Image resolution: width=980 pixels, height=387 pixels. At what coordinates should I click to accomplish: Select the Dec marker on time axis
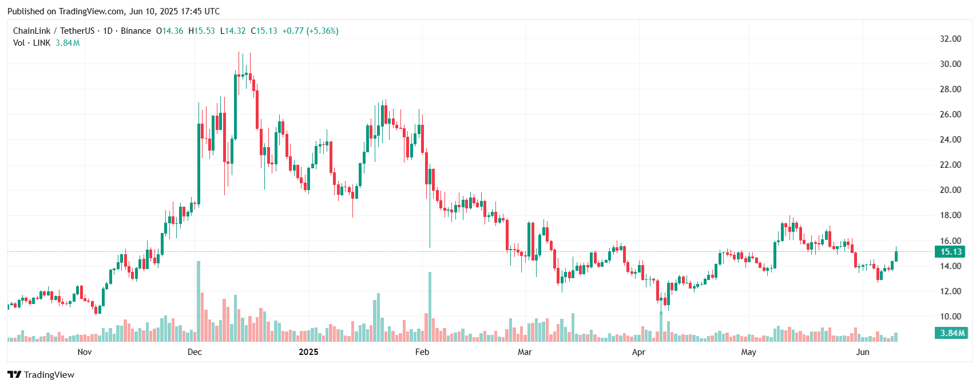195,352
